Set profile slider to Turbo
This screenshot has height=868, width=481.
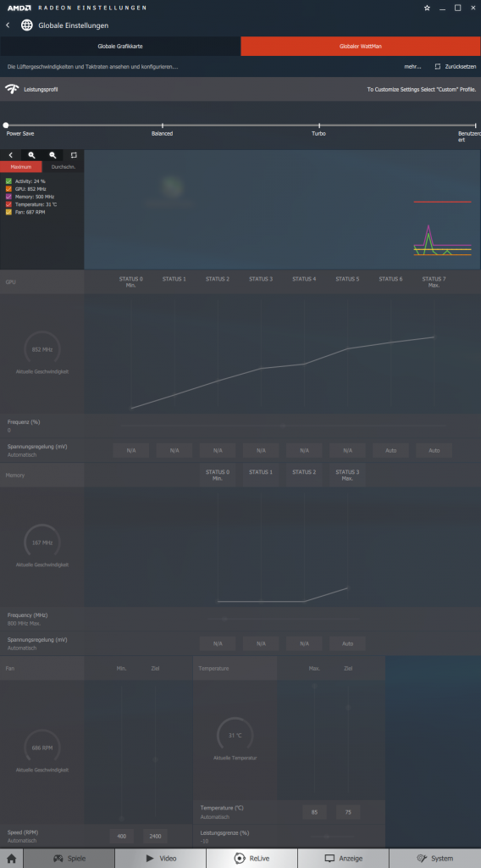coord(319,125)
